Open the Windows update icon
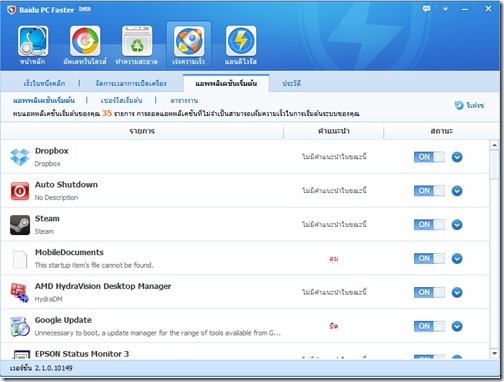Image resolution: width=504 pixels, height=382 pixels. 85,41
